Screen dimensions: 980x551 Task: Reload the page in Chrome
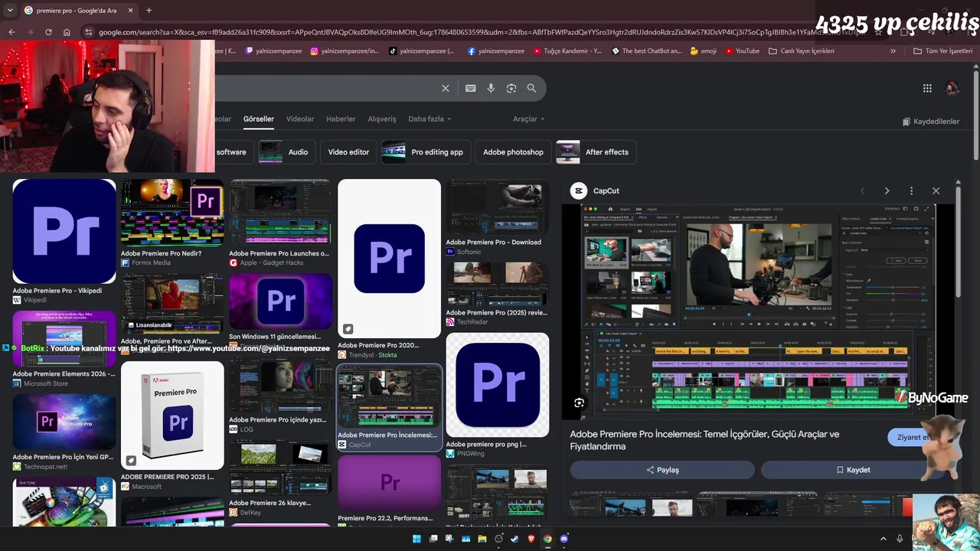click(48, 32)
